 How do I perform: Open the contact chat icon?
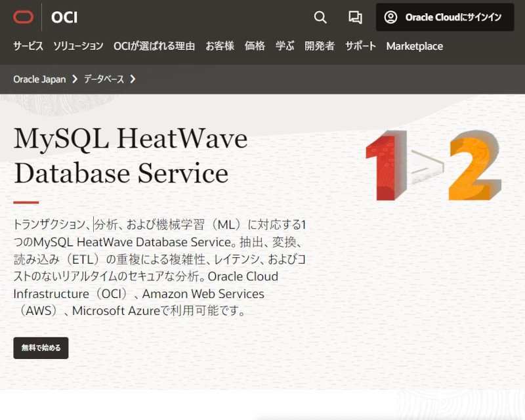[355, 18]
